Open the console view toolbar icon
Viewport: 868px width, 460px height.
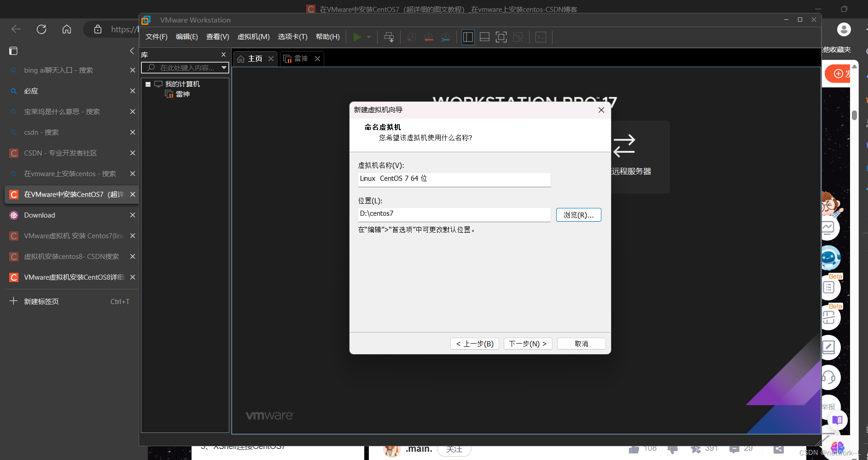541,37
